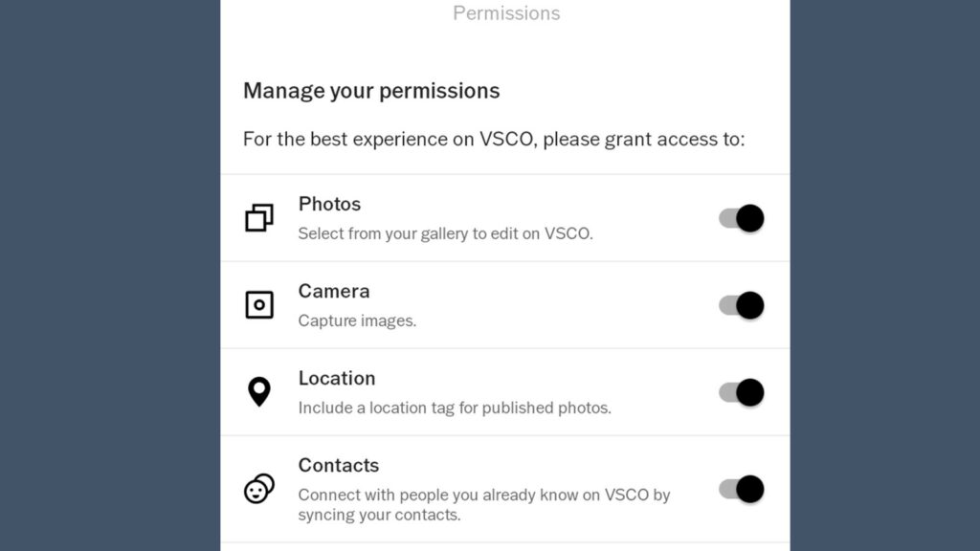
Task: Turn off the Location permission switch
Action: (x=742, y=392)
